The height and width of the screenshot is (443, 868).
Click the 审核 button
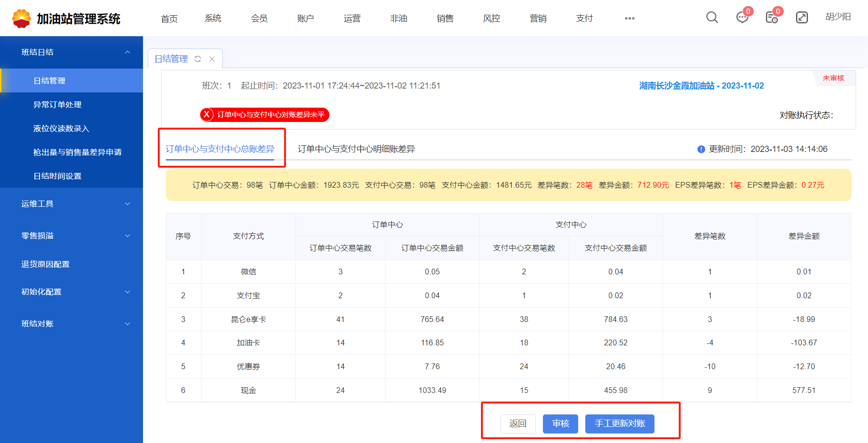pos(560,423)
